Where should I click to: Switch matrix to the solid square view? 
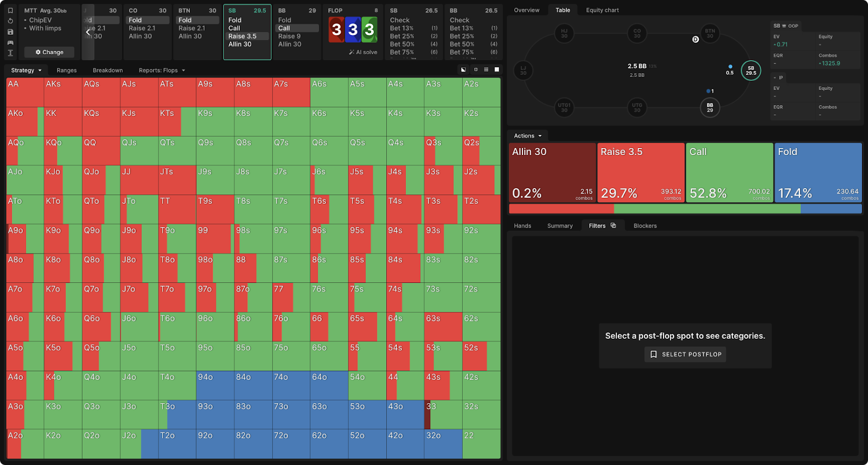(x=496, y=69)
